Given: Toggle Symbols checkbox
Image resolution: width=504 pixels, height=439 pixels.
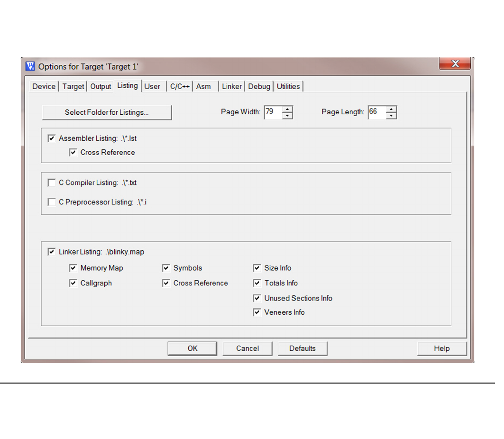Looking at the screenshot, I should pyautogui.click(x=166, y=268).
